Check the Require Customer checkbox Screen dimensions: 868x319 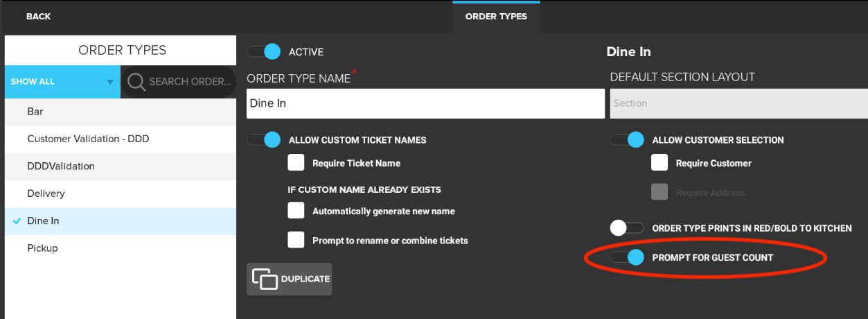[659, 163]
